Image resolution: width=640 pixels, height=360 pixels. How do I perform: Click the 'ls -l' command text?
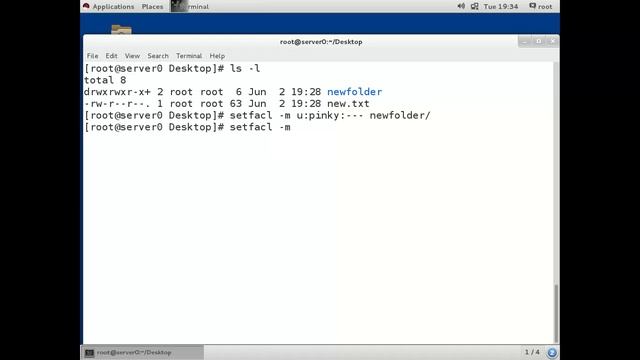click(245, 68)
